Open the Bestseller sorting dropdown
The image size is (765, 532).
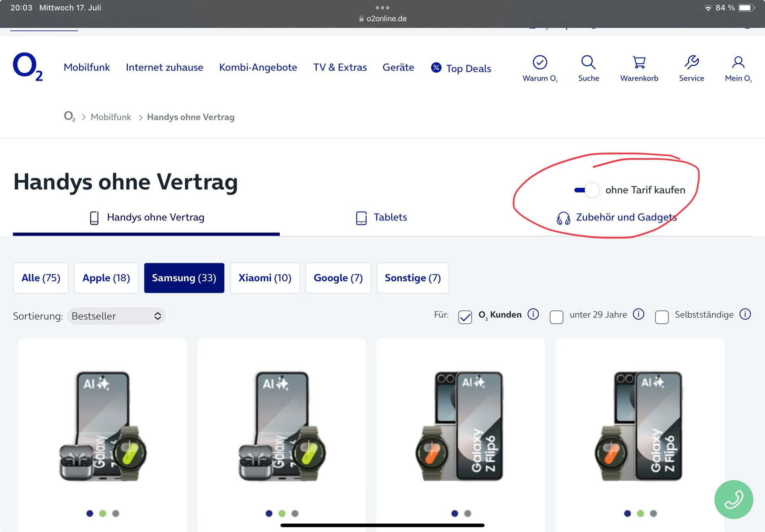point(116,316)
